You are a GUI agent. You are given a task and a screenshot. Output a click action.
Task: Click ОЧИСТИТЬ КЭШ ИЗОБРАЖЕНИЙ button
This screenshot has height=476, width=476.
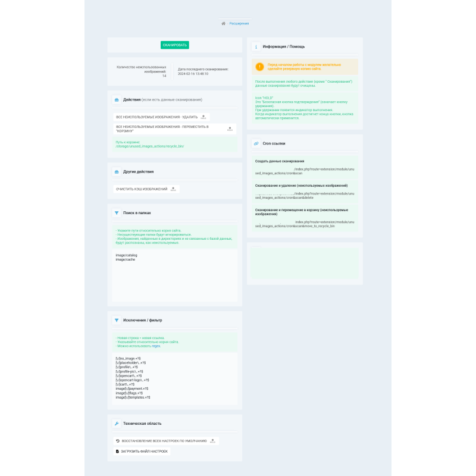146,189
